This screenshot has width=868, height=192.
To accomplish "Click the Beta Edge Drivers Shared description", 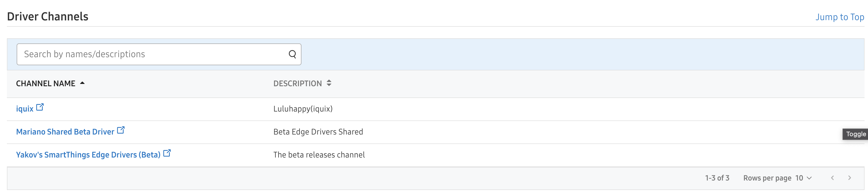I will pos(318,132).
